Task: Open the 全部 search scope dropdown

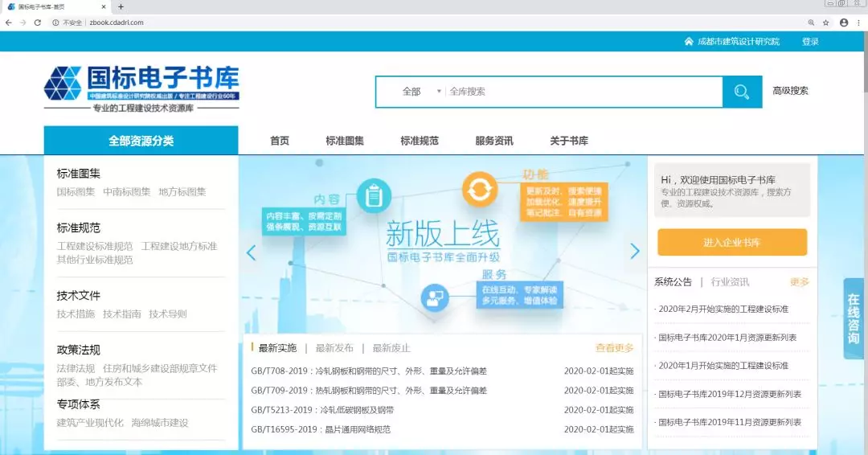Action: tap(420, 92)
